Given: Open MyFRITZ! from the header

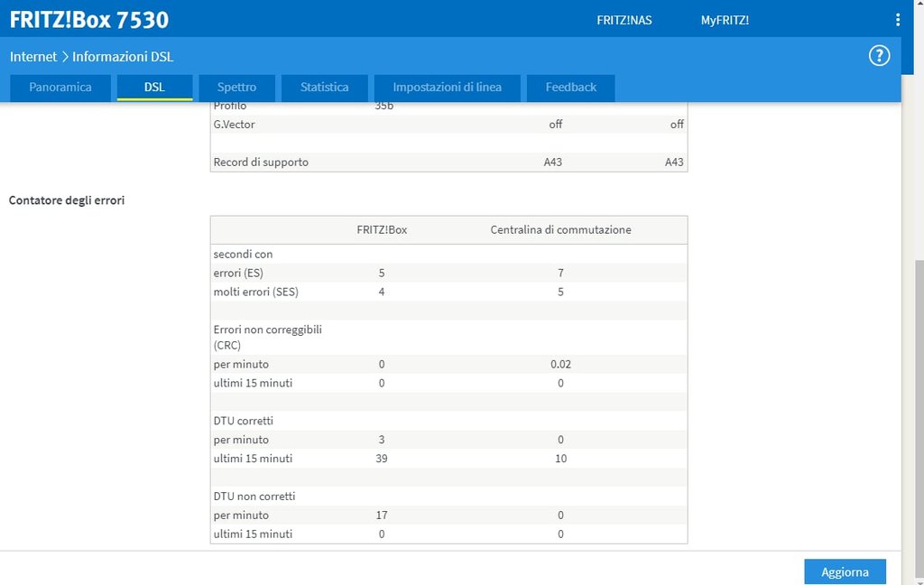Looking at the screenshot, I should point(725,20).
